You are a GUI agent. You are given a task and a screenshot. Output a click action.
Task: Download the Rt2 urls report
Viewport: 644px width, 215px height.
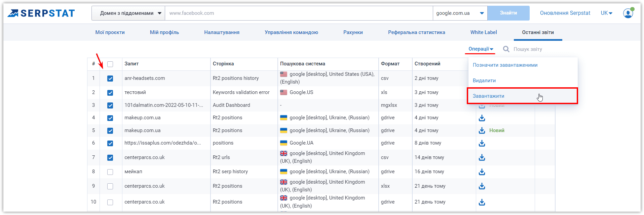482,157
